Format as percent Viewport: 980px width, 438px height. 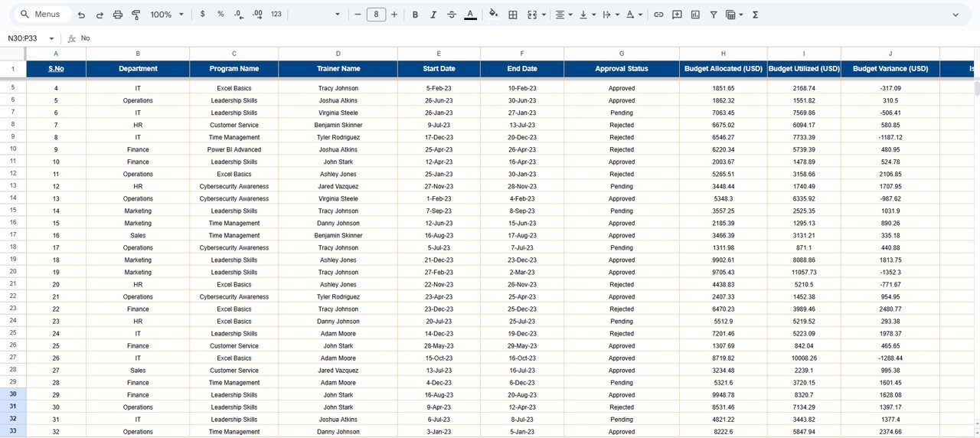[x=220, y=15]
